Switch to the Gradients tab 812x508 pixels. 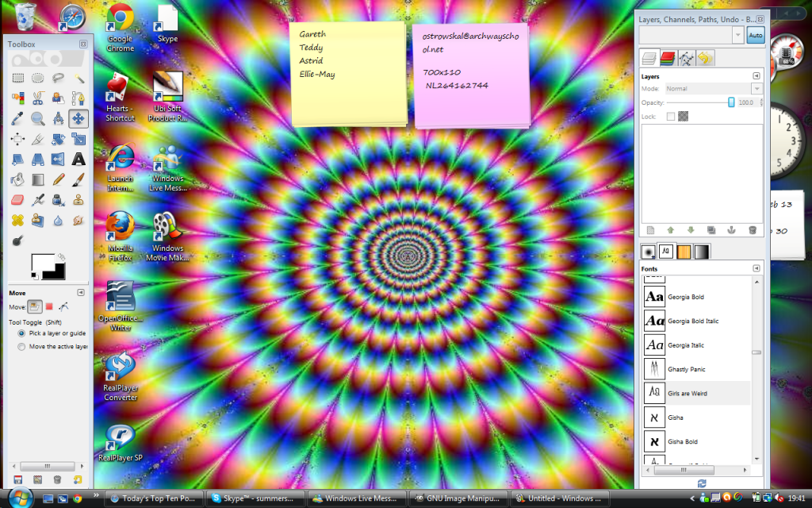[702, 252]
